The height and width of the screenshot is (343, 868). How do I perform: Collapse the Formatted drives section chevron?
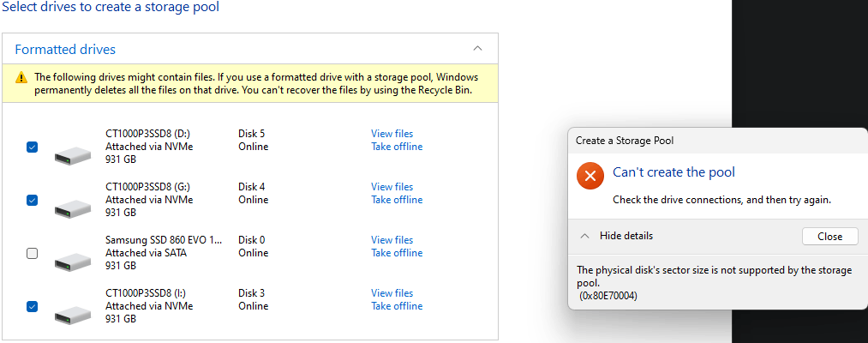coord(478,49)
